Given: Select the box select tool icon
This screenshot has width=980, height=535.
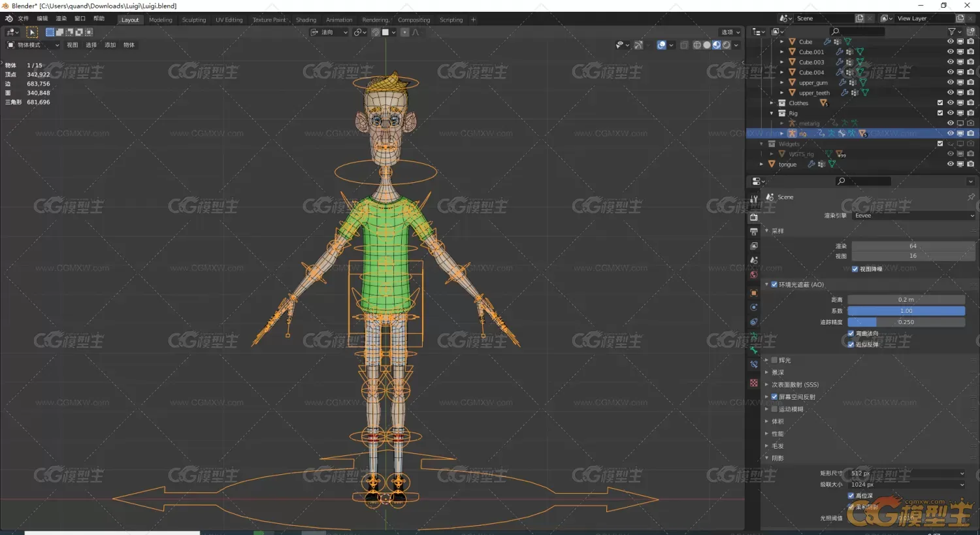Looking at the screenshot, I should [32, 32].
